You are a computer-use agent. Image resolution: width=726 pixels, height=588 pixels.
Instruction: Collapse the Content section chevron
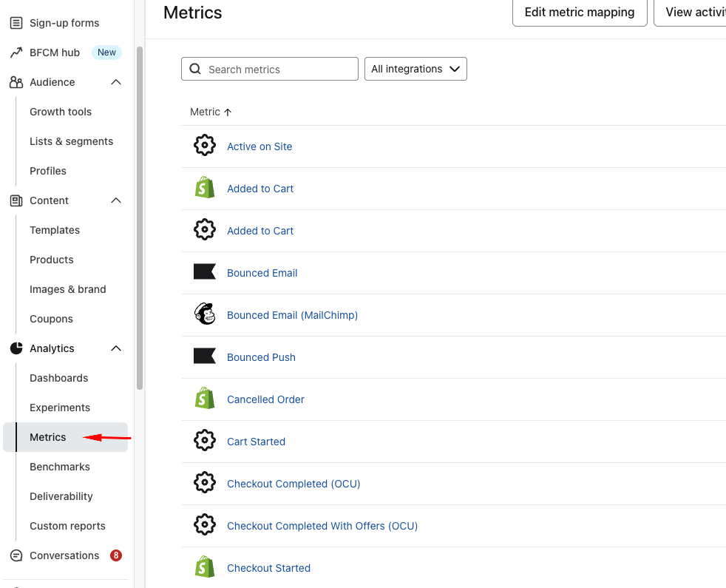click(x=116, y=200)
